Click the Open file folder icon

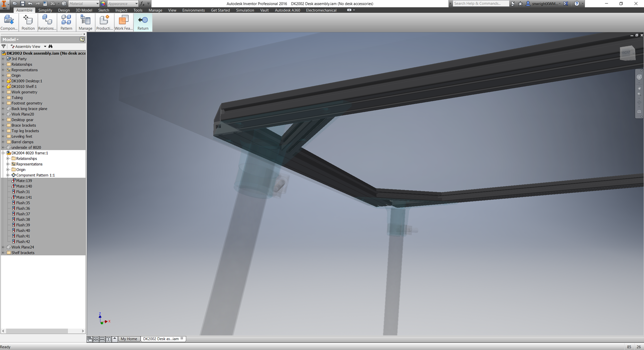coord(15,3)
